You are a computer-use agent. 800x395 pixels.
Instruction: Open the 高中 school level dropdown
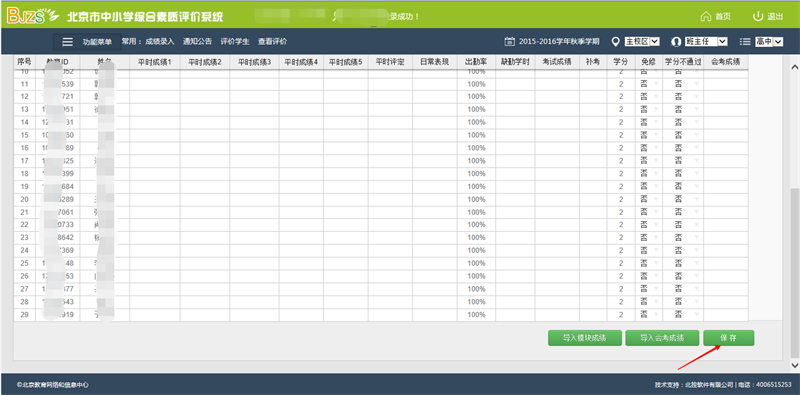tap(769, 41)
